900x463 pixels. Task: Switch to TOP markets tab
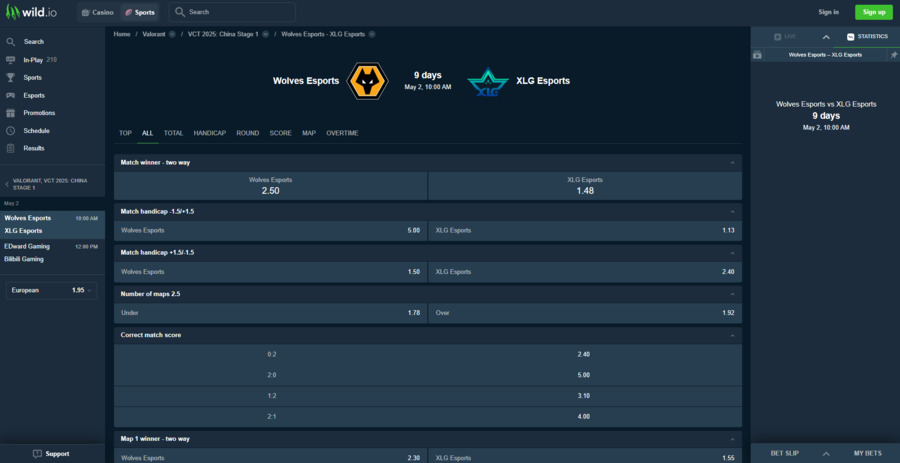[x=125, y=133]
